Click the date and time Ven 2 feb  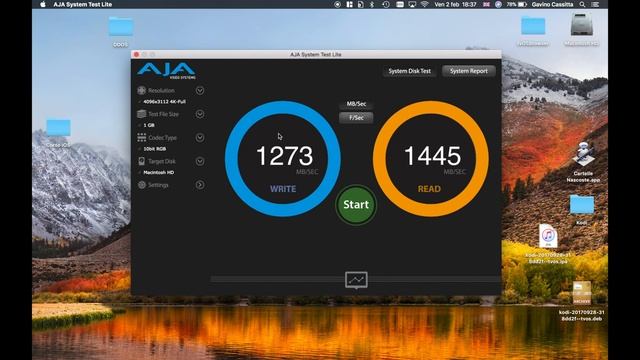coord(455,4)
